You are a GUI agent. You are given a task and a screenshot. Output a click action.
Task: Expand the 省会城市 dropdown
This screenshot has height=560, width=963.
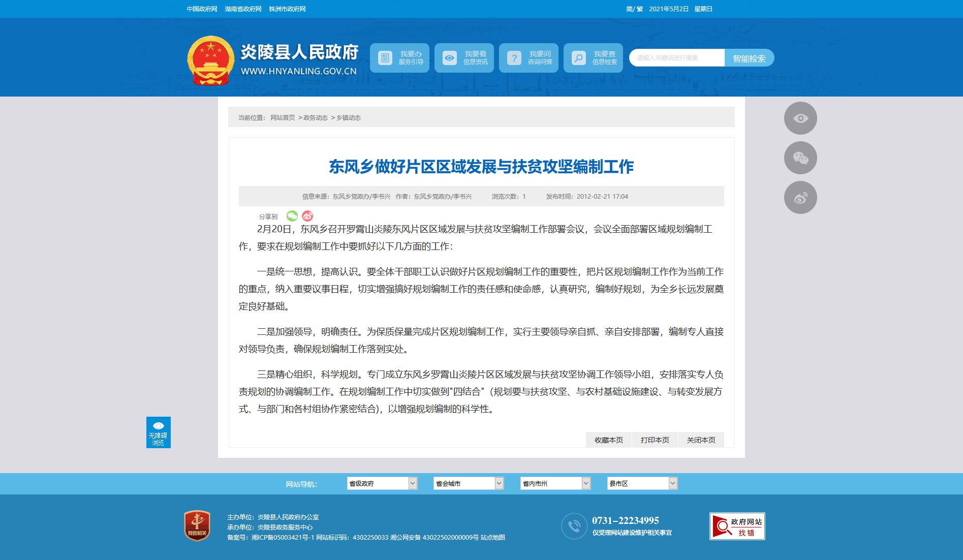[469, 483]
